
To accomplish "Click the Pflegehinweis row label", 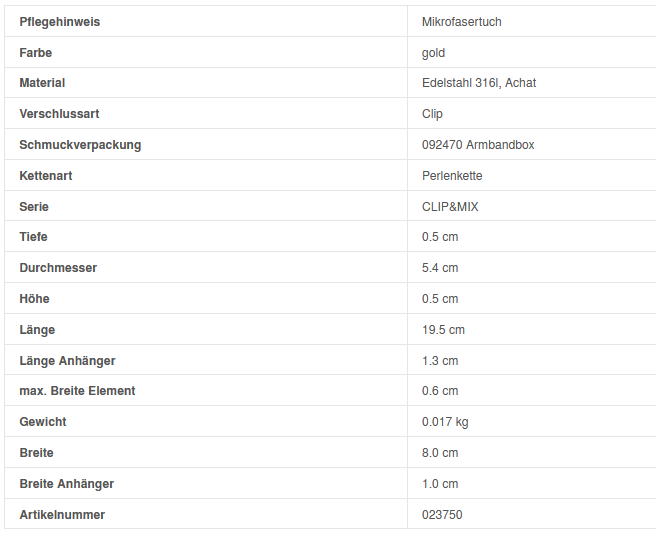I will (60, 22).
